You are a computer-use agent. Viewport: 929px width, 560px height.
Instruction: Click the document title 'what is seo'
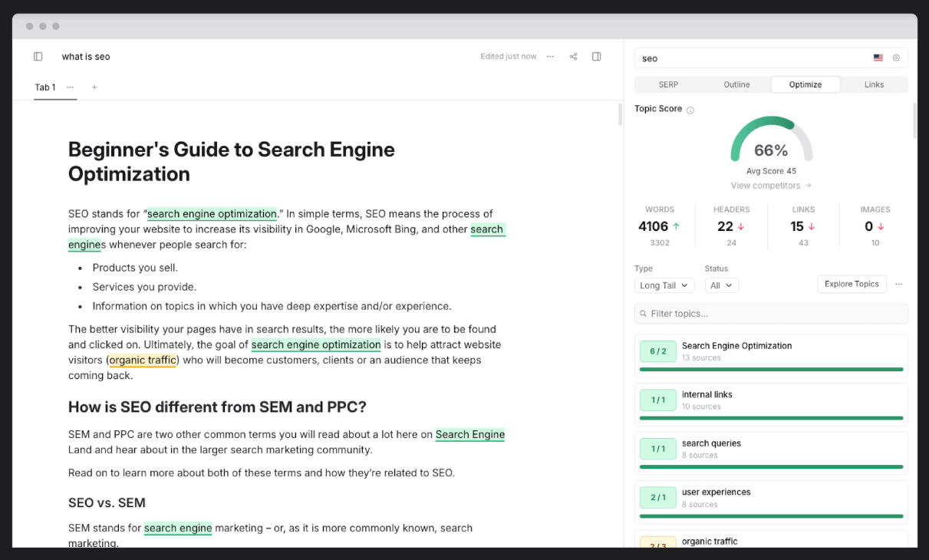[x=86, y=57]
